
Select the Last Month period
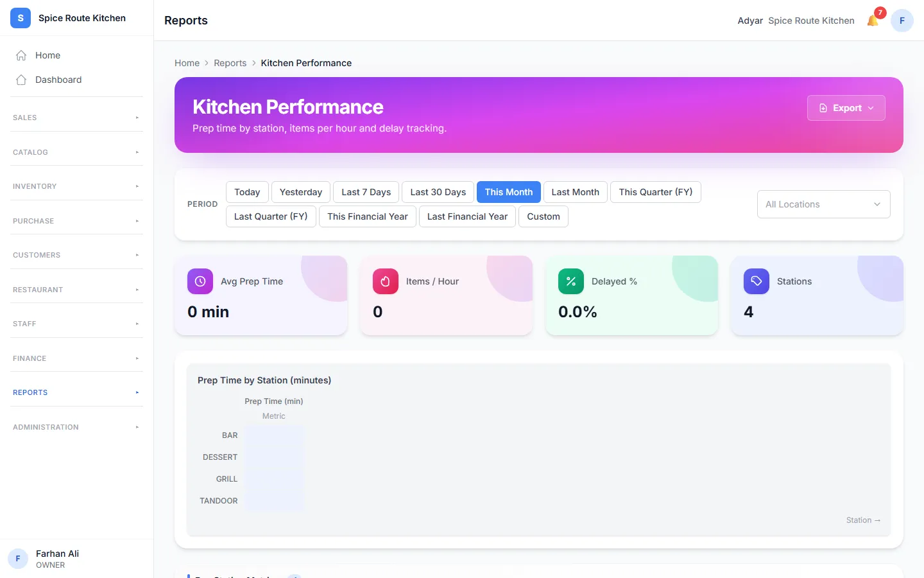[x=575, y=192]
